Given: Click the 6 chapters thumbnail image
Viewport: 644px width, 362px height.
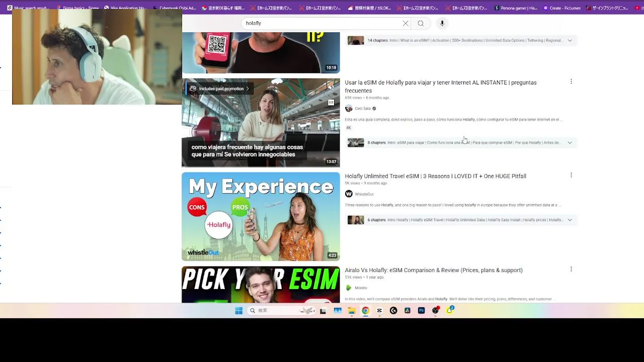Looking at the screenshot, I should pyautogui.click(x=356, y=220).
